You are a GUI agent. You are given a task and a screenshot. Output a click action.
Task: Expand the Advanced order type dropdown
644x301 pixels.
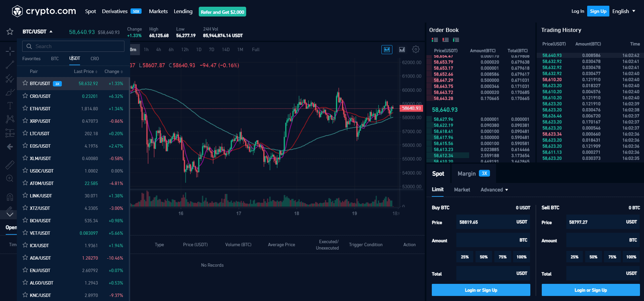point(494,190)
